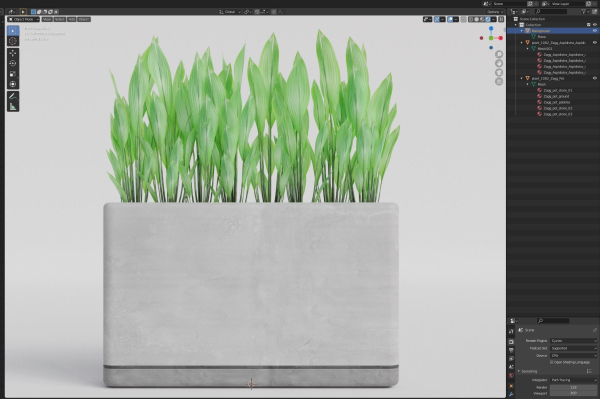Activate the Rotate tool
Image resolution: width=600 pixels, height=399 pixels.
click(13, 64)
